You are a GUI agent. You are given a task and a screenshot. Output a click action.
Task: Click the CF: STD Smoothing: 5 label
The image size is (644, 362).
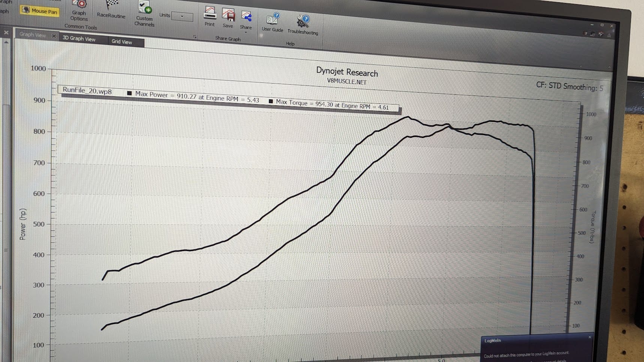[x=569, y=87]
